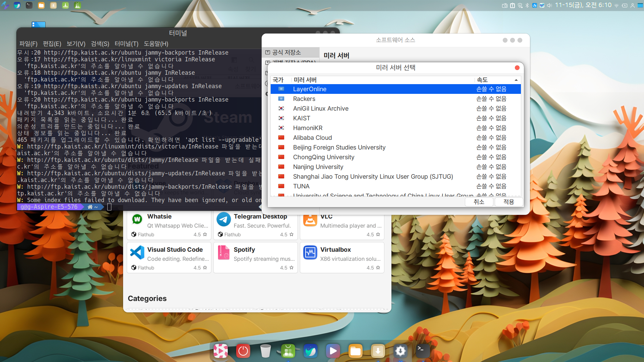Click the red power button dock icon
This screenshot has height=362, width=644.
[243, 351]
